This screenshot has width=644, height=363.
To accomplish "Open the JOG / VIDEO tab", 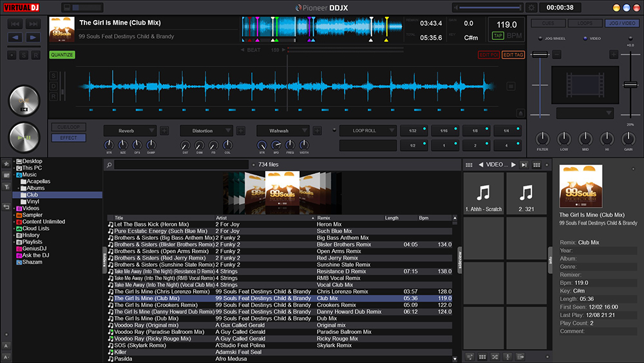I will coord(622,23).
